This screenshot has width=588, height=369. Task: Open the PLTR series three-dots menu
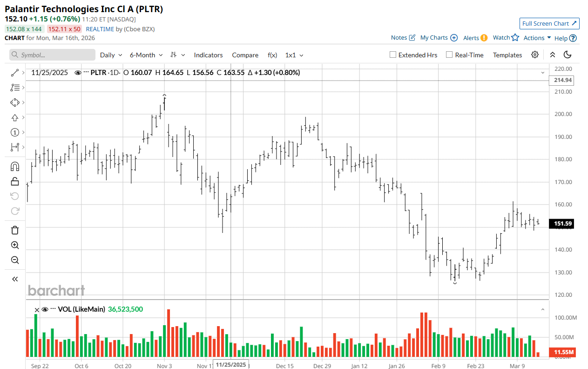click(86, 73)
